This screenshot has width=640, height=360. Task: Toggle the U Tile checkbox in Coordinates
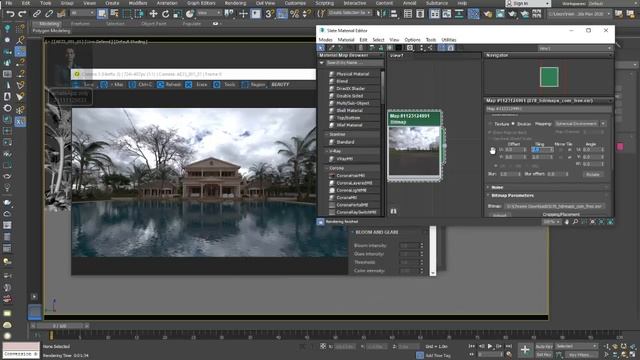pyautogui.click(x=569, y=150)
